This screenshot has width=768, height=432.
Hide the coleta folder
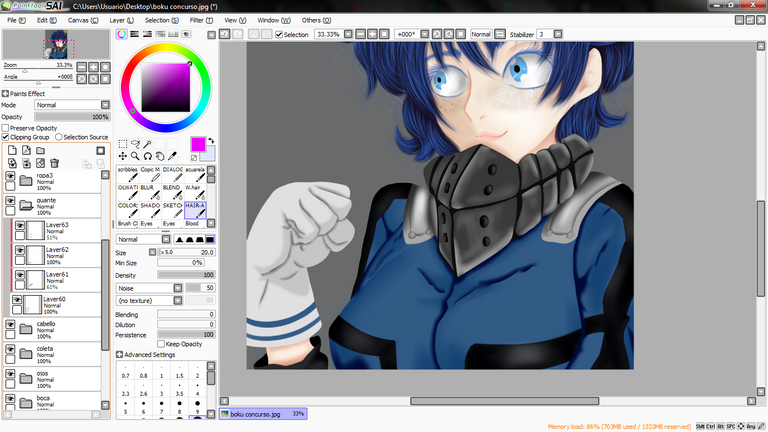(x=10, y=349)
